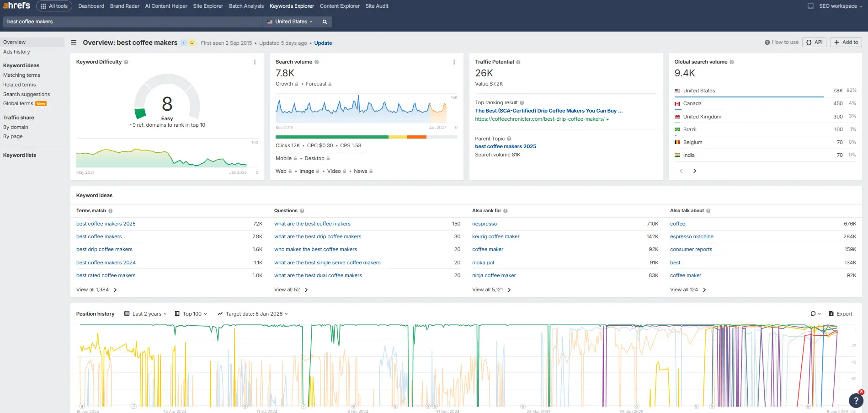Open the chart annotations icon near Export

[x=814, y=314]
